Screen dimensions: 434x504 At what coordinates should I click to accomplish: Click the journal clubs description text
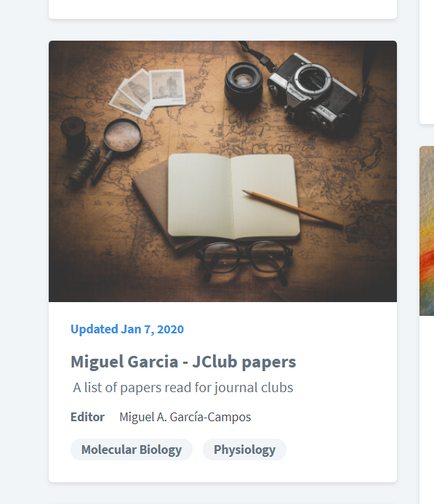click(x=183, y=388)
